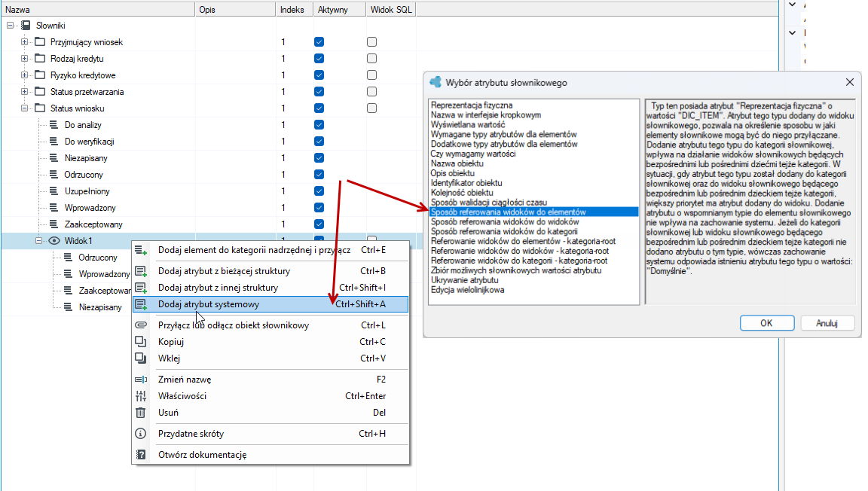Viewport: 868px width, 491px height.
Task: Enable Widok SQL for Rodzaj kredytu
Action: [372, 59]
